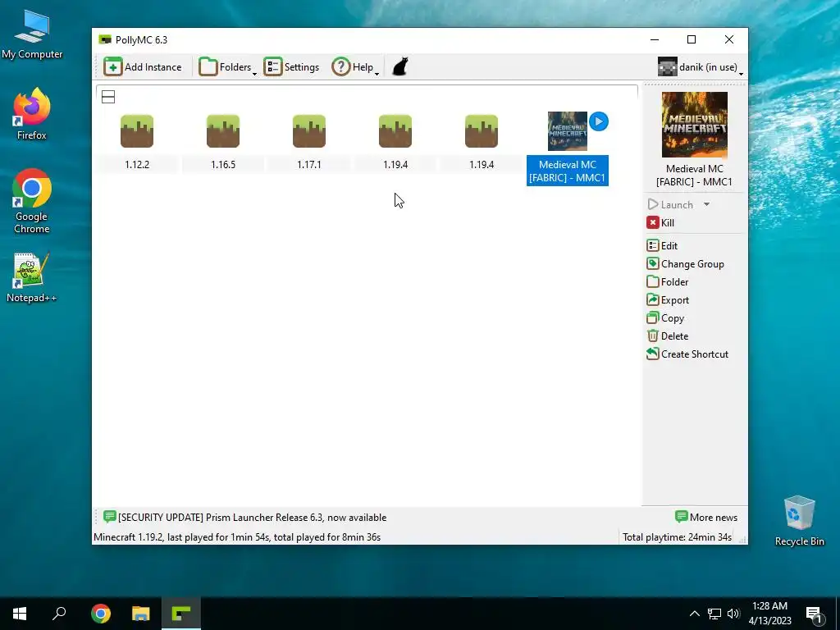This screenshot has height=630, width=840.
Task: Click the large Medieval Minecraft icon in sidebar
Action: tap(694, 125)
